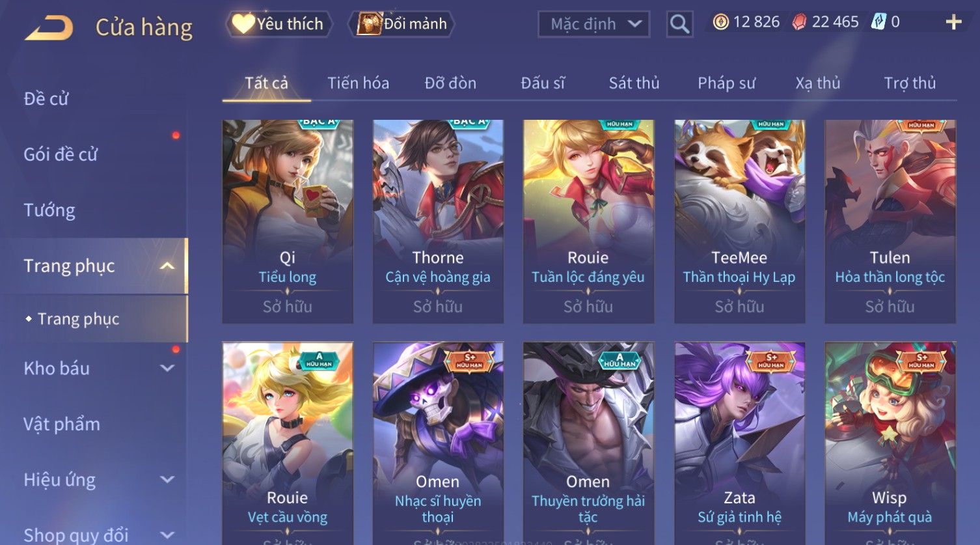The height and width of the screenshot is (545, 980).
Task: Tap the red ruby currency icon
Action: 799,22
